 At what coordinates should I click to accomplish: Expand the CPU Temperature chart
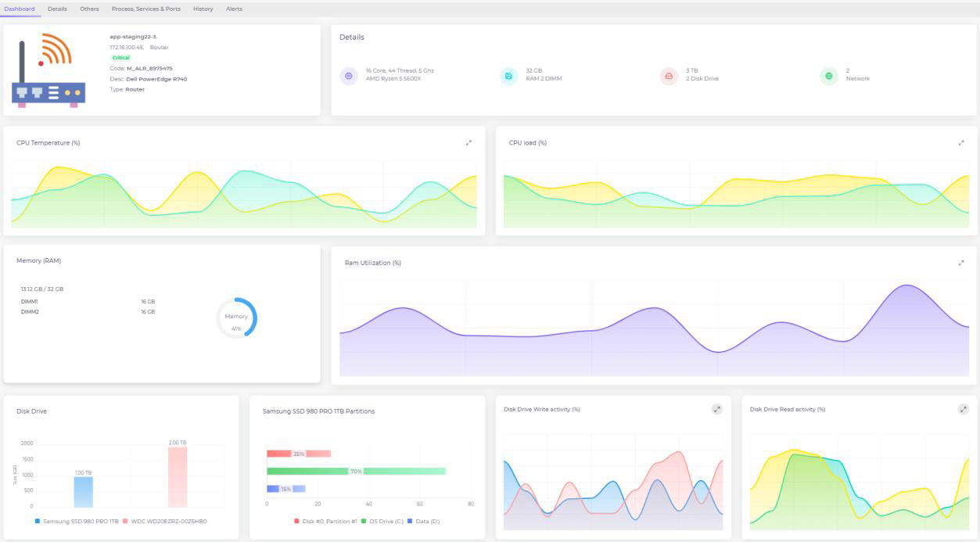(468, 143)
